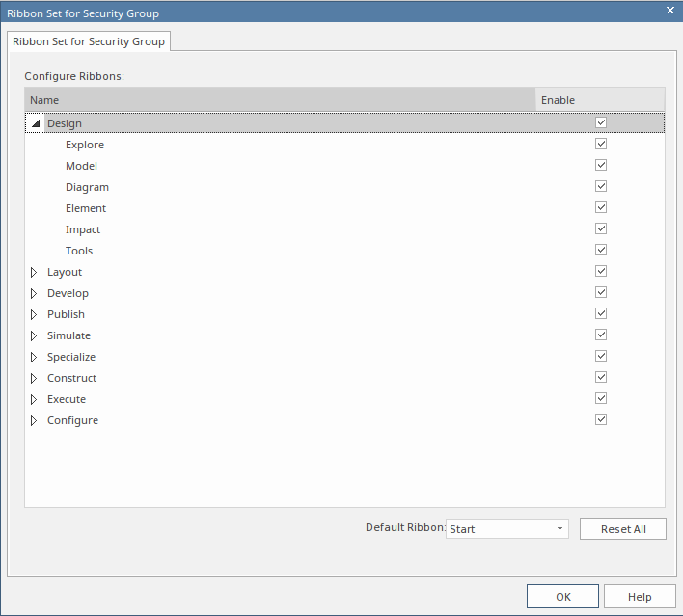This screenshot has width=683, height=616.
Task: Click the Reset All button
Action: 622,529
